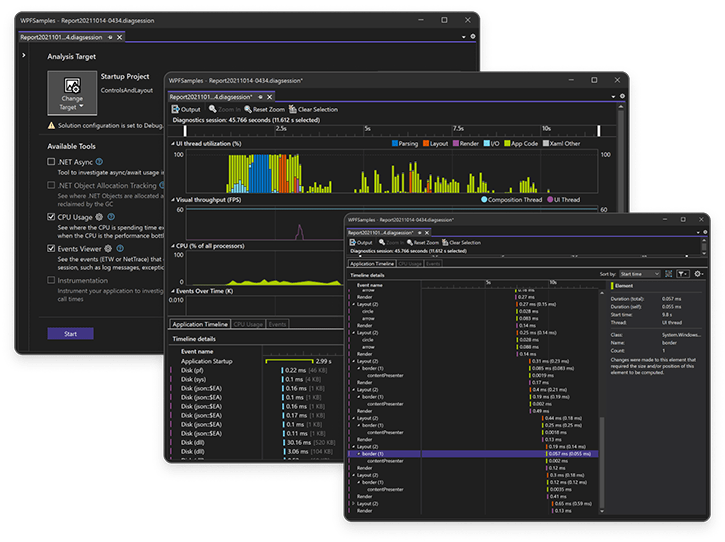Open the Sort by Start time dropdown

point(639,273)
